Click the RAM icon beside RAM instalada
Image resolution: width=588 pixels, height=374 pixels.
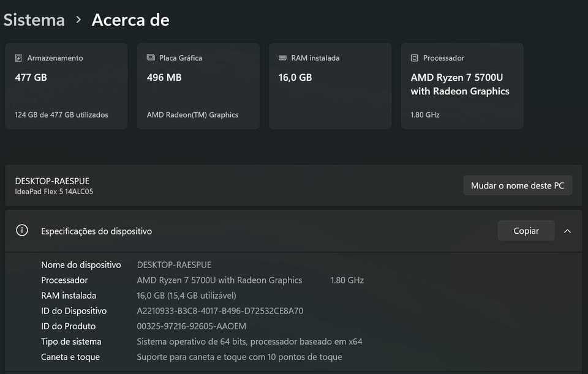pyautogui.click(x=282, y=58)
